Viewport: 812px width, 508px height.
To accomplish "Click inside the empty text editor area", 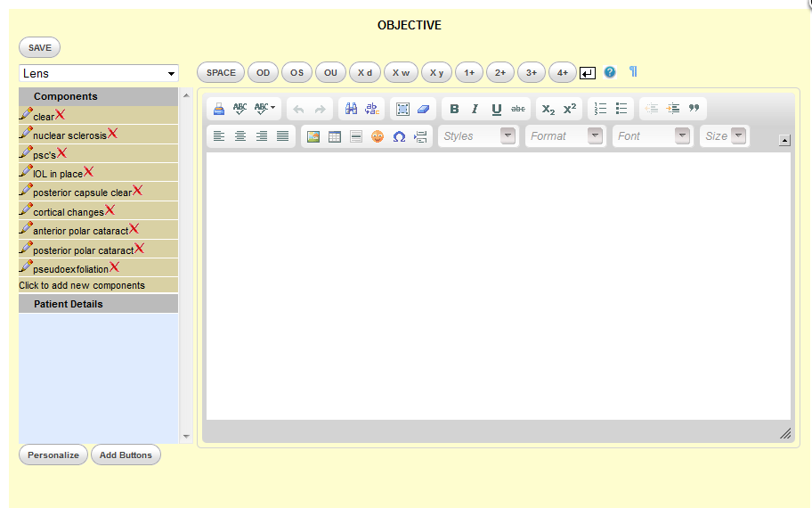I will pos(498,285).
